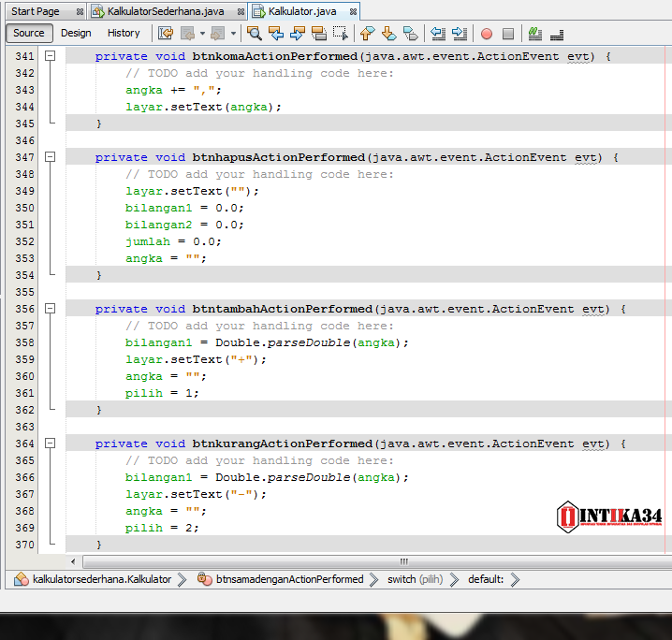Click kalkulatorsederhana.Kalkulator breadcrumb
The height and width of the screenshot is (640, 672).
pos(102,579)
